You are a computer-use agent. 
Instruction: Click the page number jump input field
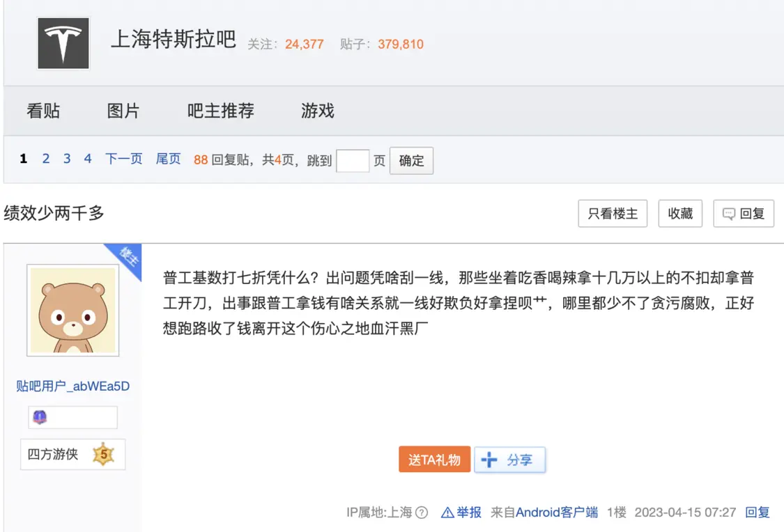coord(352,161)
